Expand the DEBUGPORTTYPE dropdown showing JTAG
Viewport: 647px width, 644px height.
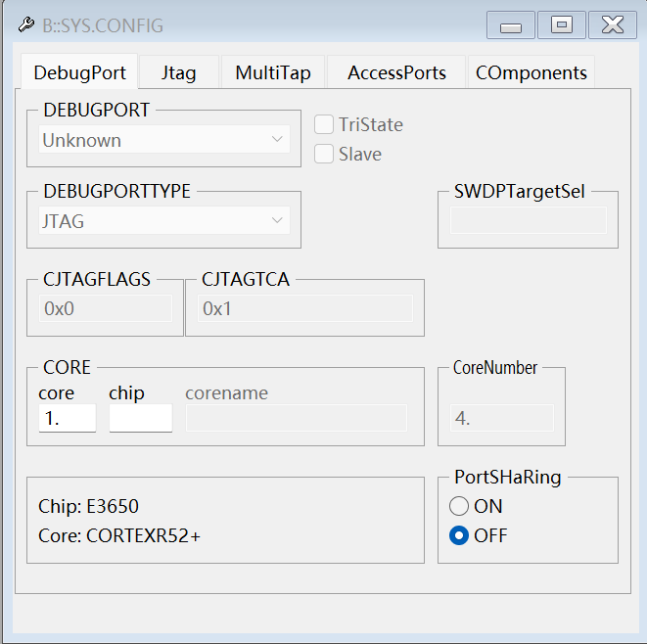pyautogui.click(x=164, y=221)
